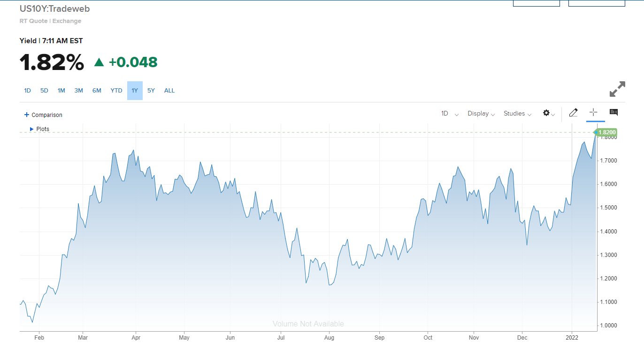Select the 1D time range tab
The height and width of the screenshot is (357, 644).
click(x=27, y=91)
